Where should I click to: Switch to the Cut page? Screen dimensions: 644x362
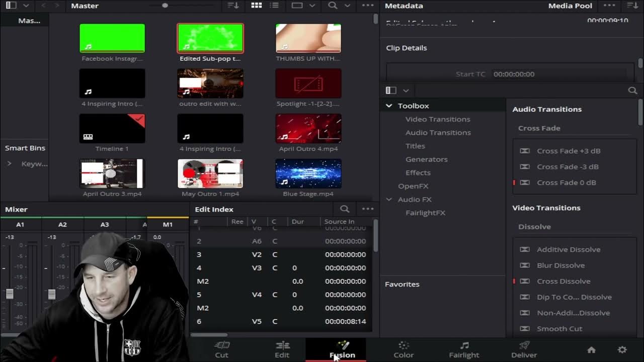(x=222, y=350)
